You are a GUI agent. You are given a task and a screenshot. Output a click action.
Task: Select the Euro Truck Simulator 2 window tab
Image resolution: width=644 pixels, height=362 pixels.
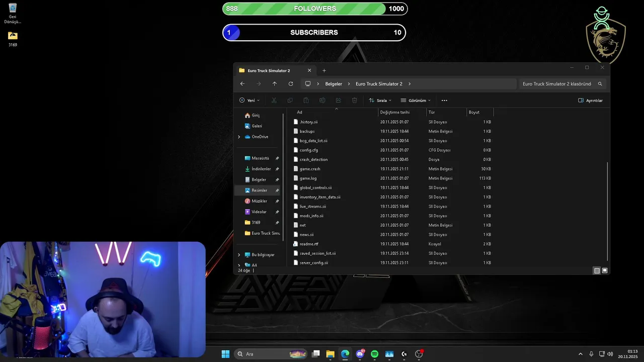pyautogui.click(x=275, y=70)
